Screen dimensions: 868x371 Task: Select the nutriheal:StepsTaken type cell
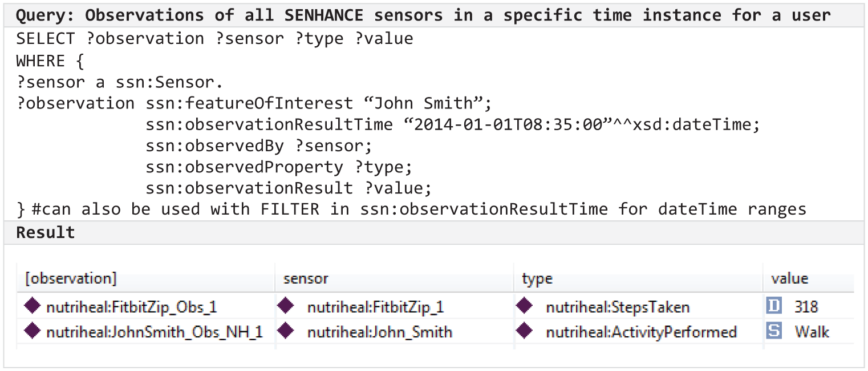(638, 307)
